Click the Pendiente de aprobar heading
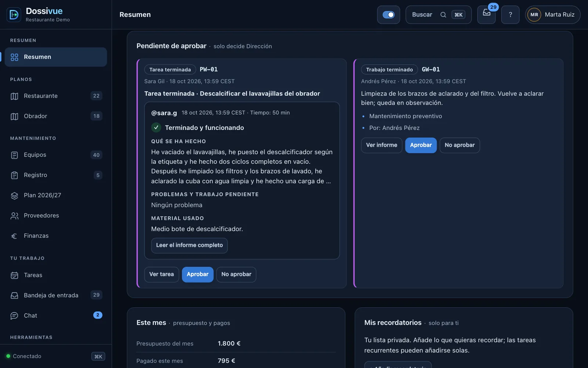This screenshot has width=588, height=368. tap(171, 46)
